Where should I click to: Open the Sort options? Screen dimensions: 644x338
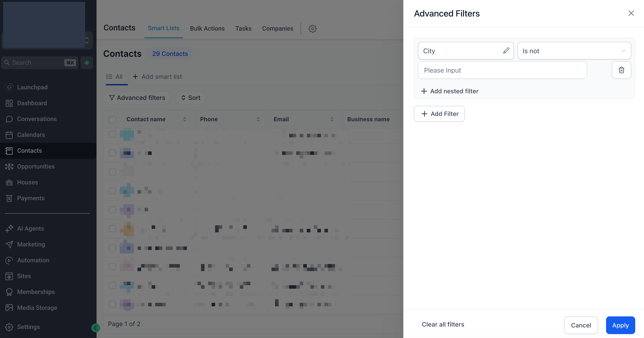[x=190, y=98]
